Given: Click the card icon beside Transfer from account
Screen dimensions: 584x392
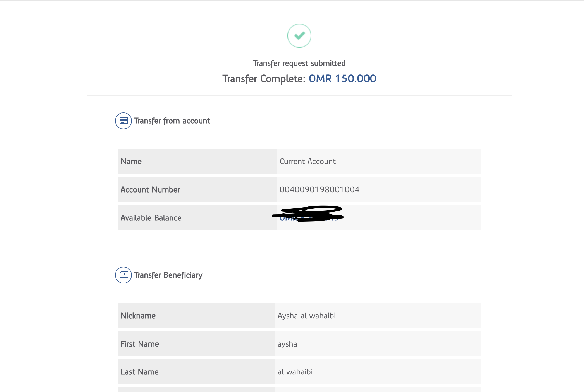Looking at the screenshot, I should (x=123, y=121).
